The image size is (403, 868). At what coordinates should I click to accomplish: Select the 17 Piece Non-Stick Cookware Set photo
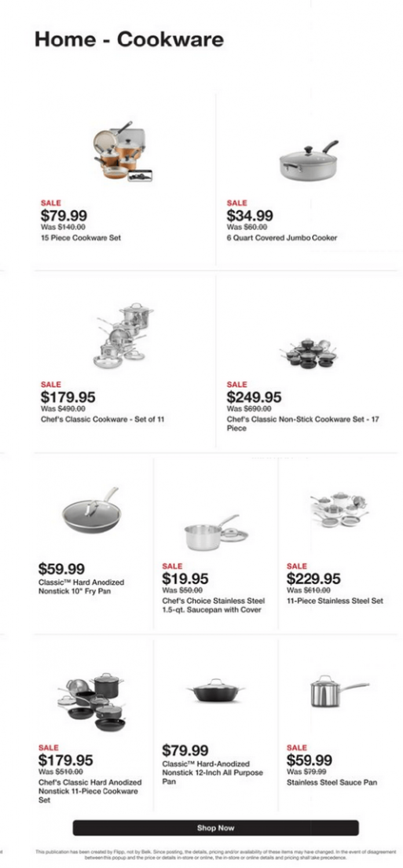coord(309,353)
